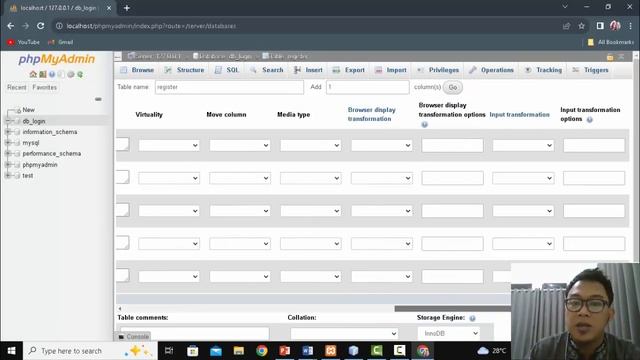Collapse all with the navigation tree link icon
Viewport: 640px width, 360px height.
point(98,99)
